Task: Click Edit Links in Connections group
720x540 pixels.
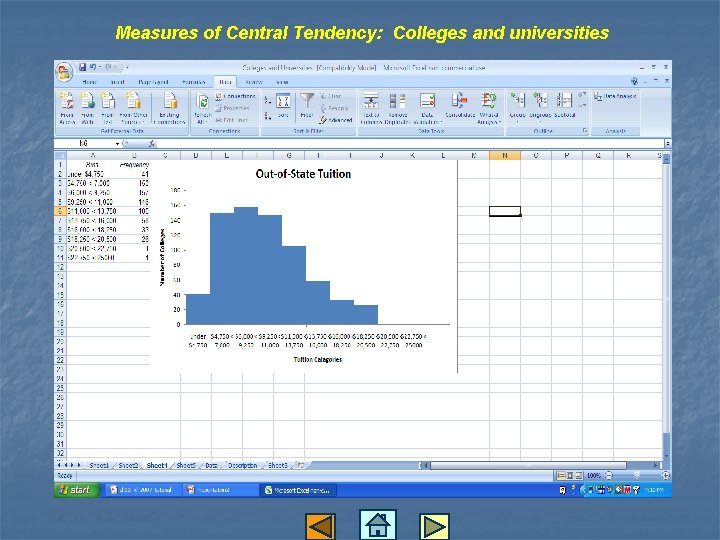Action: tap(231, 120)
